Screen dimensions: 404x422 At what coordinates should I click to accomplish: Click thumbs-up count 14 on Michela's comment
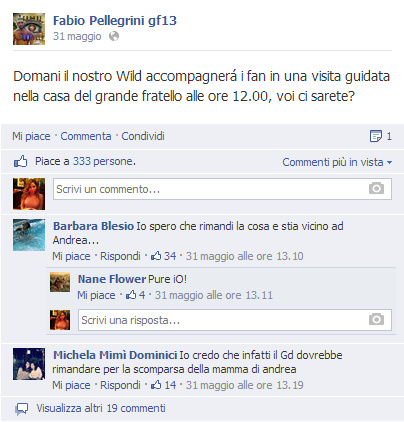coord(163,385)
